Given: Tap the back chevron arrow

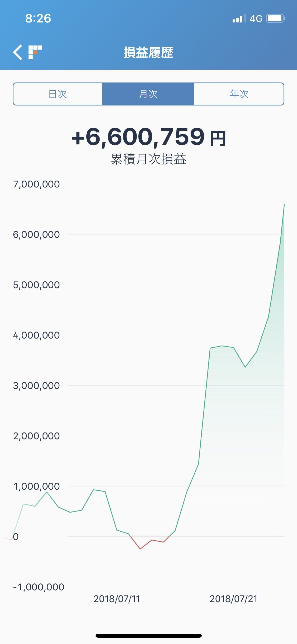Looking at the screenshot, I should 18,52.
